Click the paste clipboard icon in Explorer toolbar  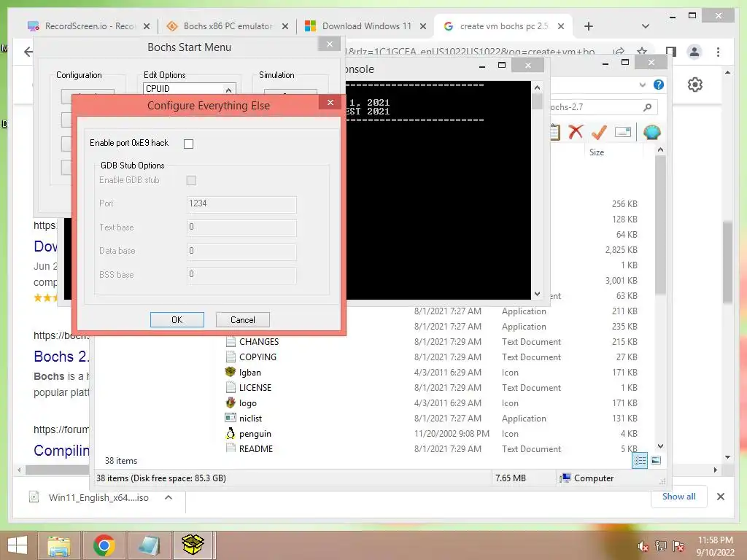click(x=555, y=132)
